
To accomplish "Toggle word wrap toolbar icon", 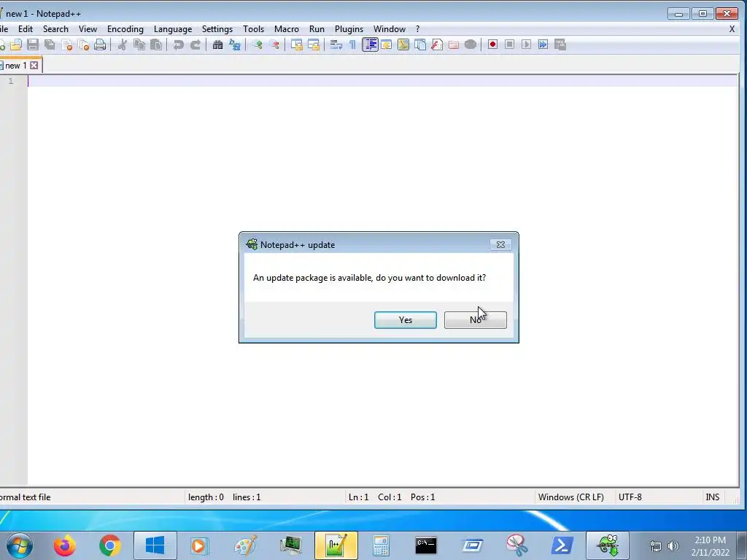I will 336,44.
